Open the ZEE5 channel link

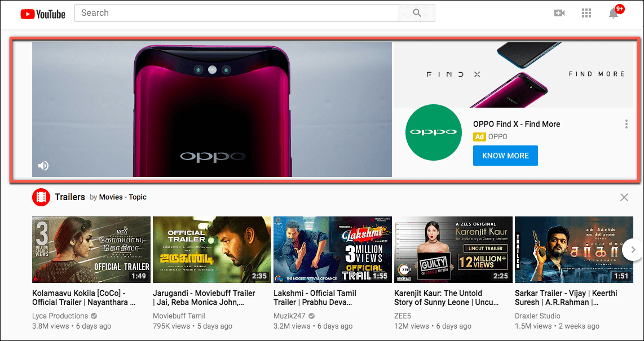click(402, 316)
